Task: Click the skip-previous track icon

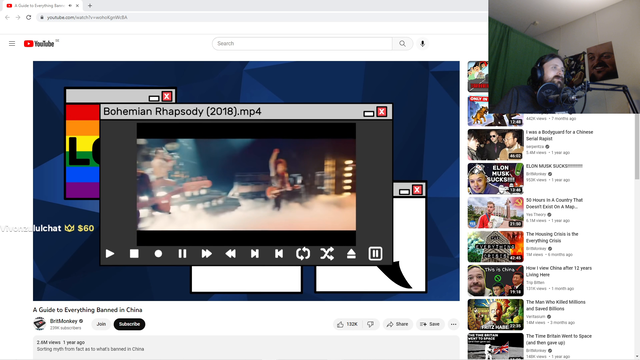Action: click(279, 254)
